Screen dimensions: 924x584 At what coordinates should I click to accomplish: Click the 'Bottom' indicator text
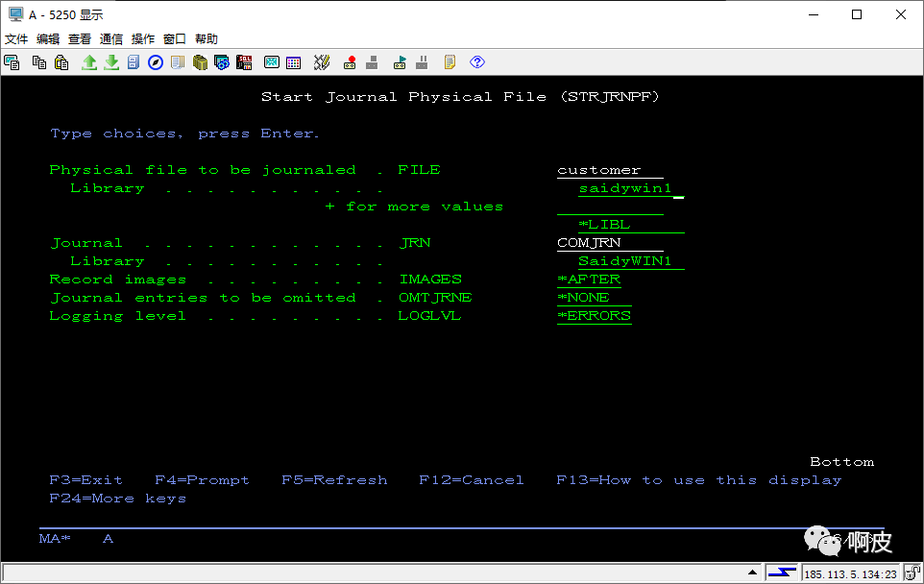tap(842, 462)
